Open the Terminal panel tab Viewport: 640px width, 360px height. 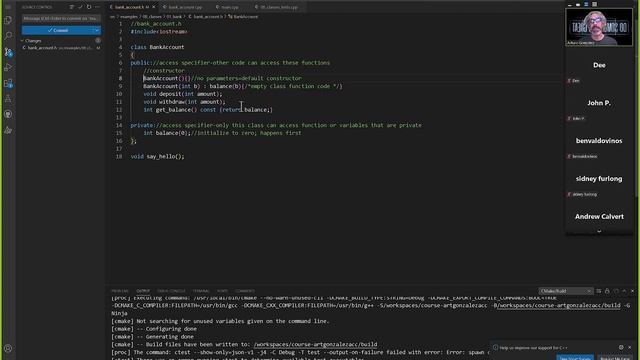tap(201, 291)
